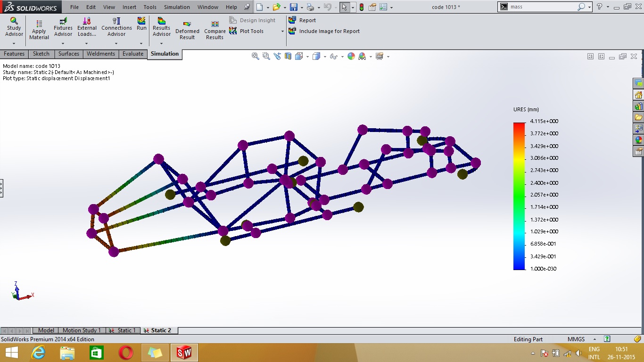The width and height of the screenshot is (644, 362).
Task: Open Internet Explorer from the taskbar
Action: 38,353
